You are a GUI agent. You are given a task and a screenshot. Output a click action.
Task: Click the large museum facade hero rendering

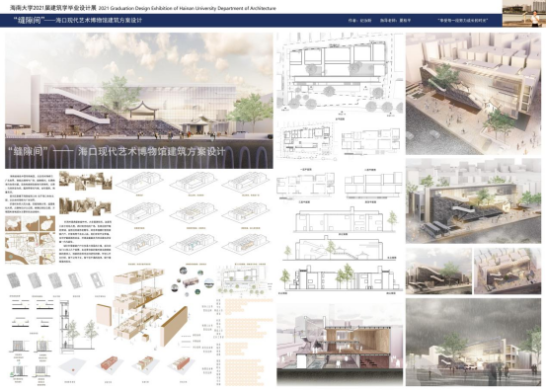[x=139, y=101]
